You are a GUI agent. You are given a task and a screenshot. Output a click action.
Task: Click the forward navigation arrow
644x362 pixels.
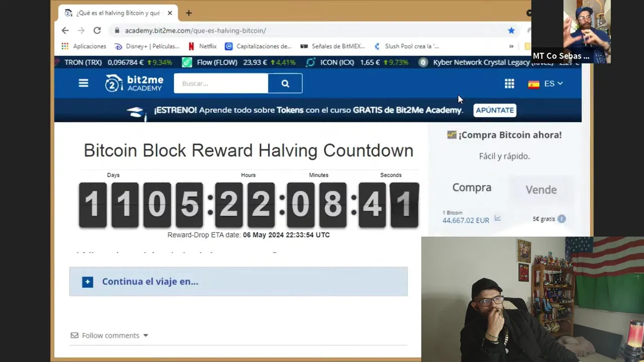tap(81, 31)
